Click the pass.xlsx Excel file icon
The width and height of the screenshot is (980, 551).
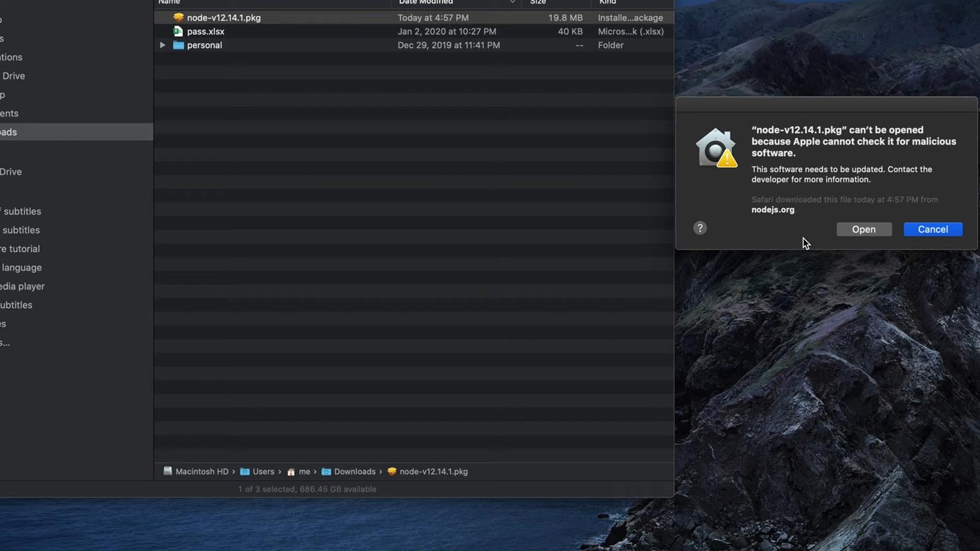178,31
